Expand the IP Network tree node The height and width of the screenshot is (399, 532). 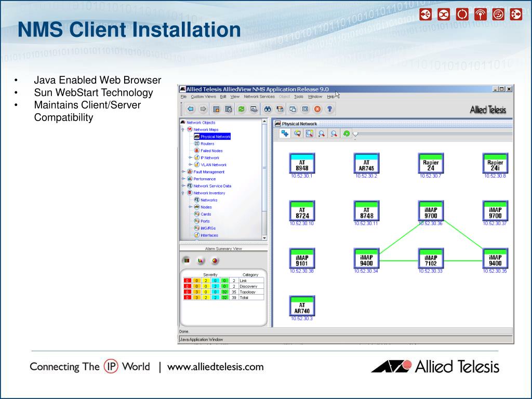(190, 157)
